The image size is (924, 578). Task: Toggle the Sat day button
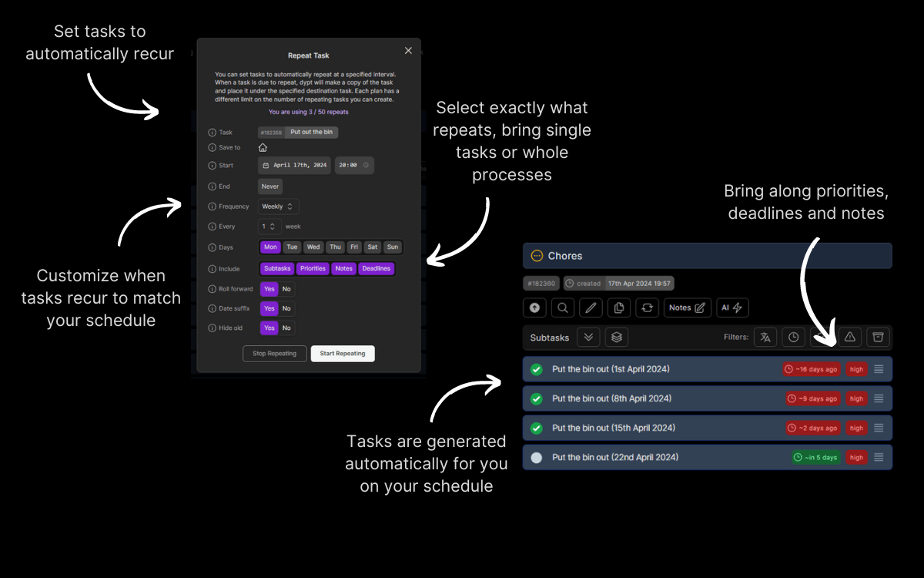(x=373, y=247)
